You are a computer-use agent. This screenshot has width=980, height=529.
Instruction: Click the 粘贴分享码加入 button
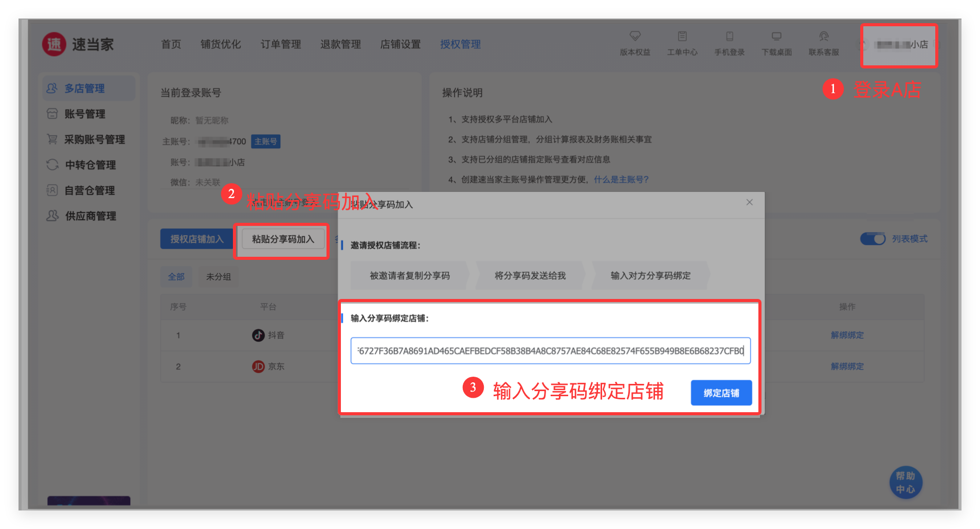pos(282,239)
